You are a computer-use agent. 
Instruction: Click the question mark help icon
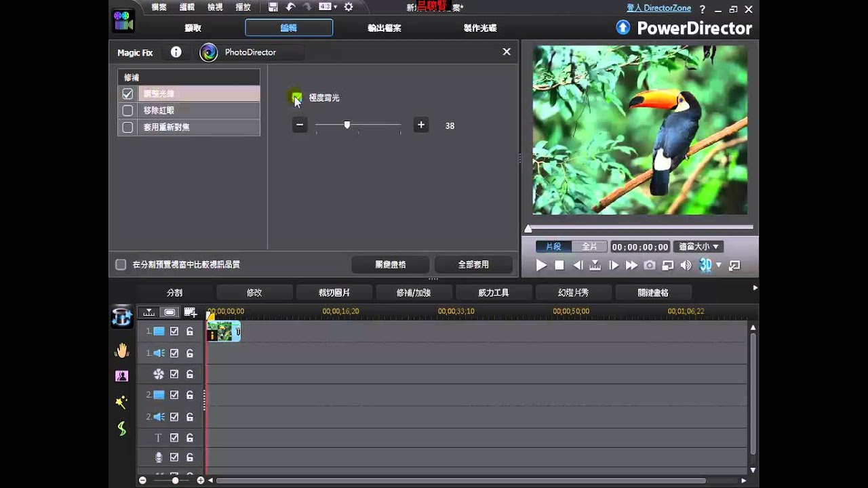coord(702,9)
